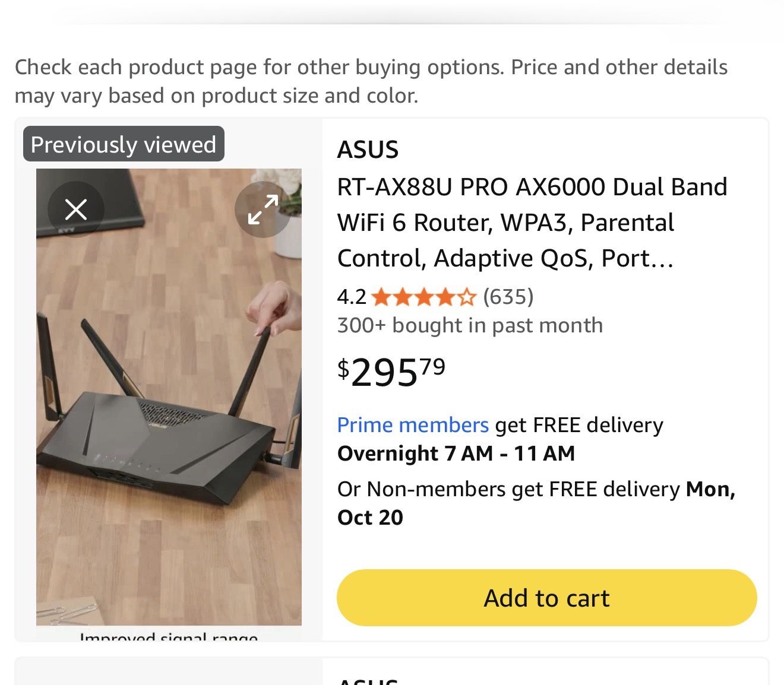Click the ASUS brand name
Screen dimensions: 784x685
(368, 150)
